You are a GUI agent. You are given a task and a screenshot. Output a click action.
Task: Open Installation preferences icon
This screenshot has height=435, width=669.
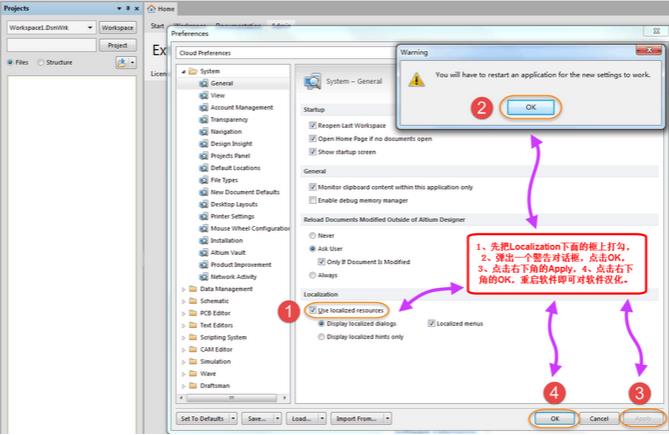pos(204,241)
